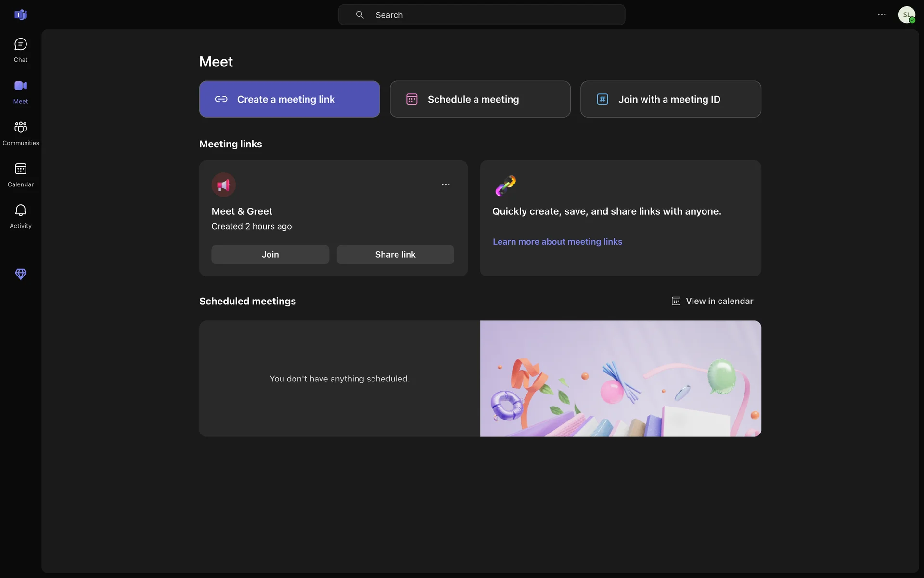The image size is (924, 578).
Task: Expand Meet & Greet more options menu
Action: pos(446,185)
